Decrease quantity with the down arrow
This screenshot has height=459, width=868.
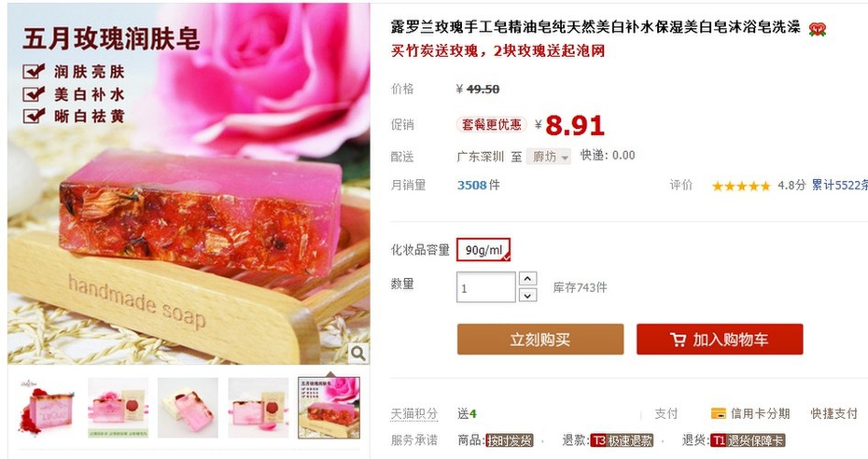click(x=527, y=296)
